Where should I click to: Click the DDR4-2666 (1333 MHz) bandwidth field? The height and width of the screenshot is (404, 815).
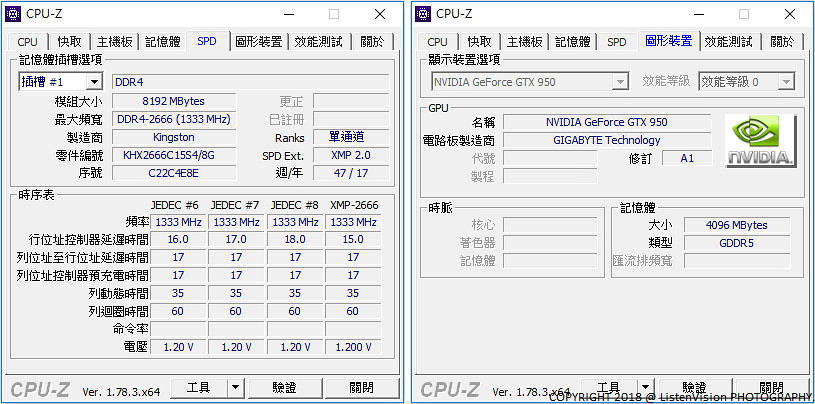pyautogui.click(x=174, y=119)
